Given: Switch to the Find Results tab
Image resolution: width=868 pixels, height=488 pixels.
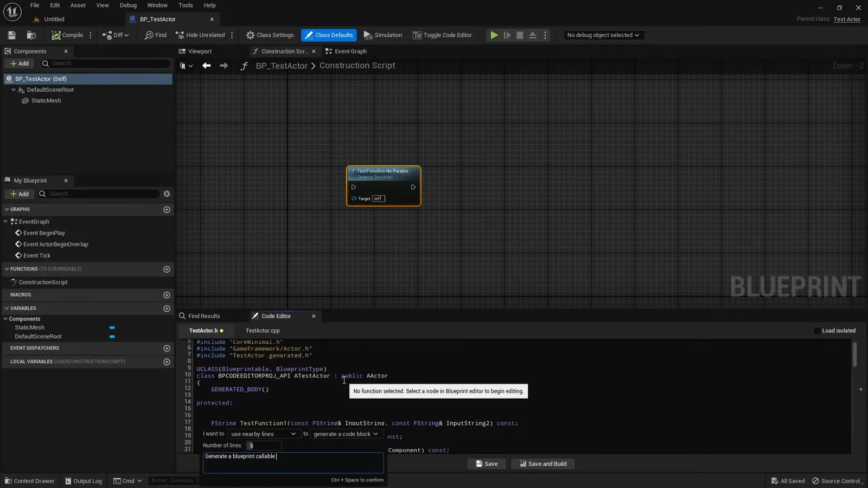Looking at the screenshot, I should coord(204,316).
